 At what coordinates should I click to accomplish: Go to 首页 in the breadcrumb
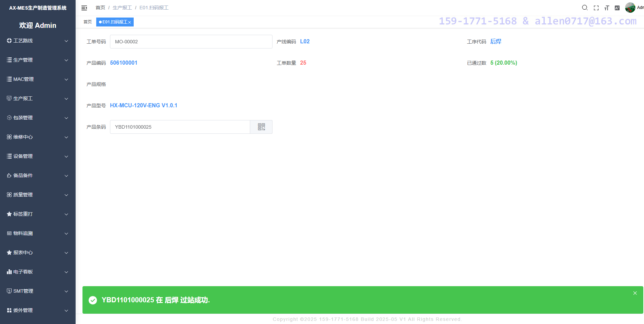(100, 8)
